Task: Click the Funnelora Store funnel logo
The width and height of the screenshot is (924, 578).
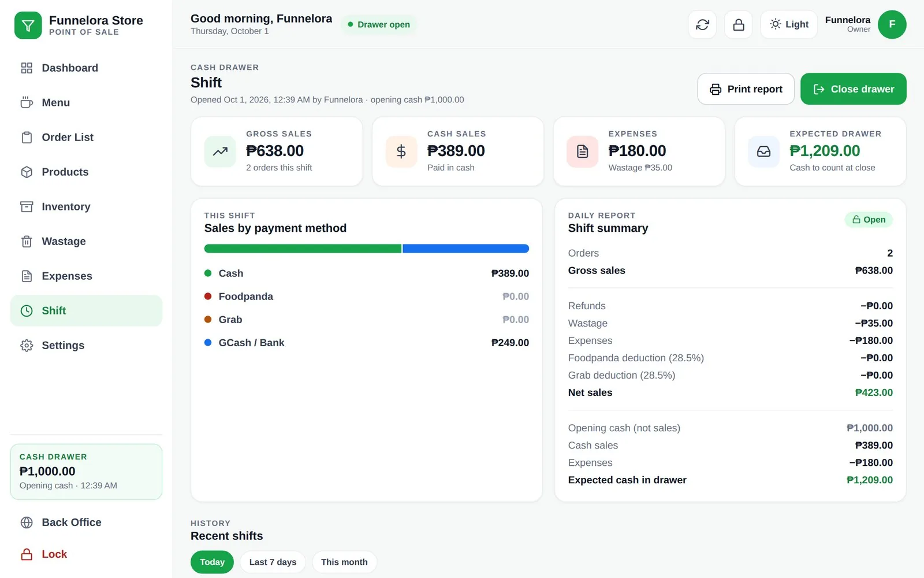Action: point(28,25)
